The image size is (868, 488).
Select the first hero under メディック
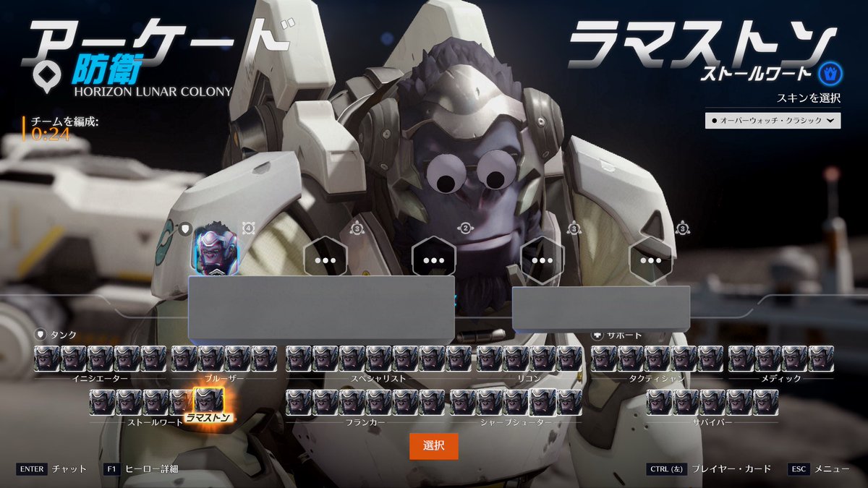click(x=741, y=359)
